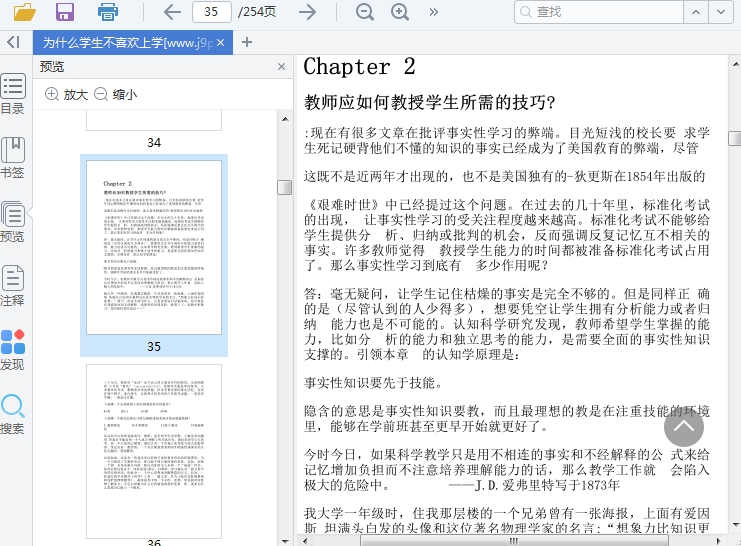This screenshot has width=741, height=546.
Task: Find previous match with up arrow
Action: tap(696, 12)
